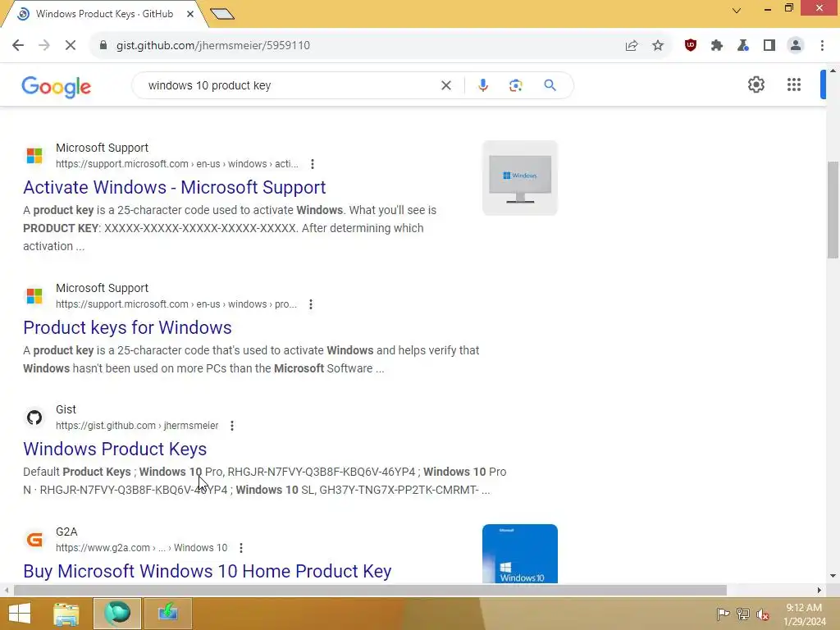
Task: Click inside the Google search input
Action: point(290,85)
